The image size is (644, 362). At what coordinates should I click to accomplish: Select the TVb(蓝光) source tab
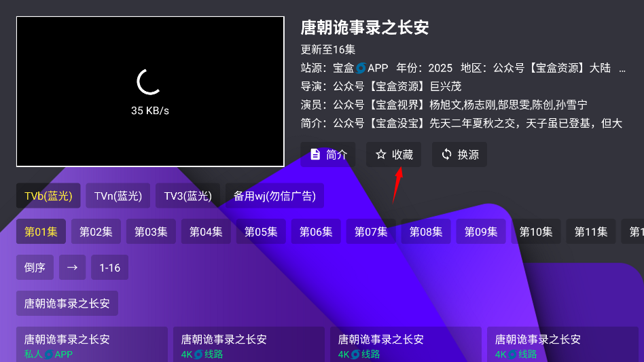pos(48,196)
